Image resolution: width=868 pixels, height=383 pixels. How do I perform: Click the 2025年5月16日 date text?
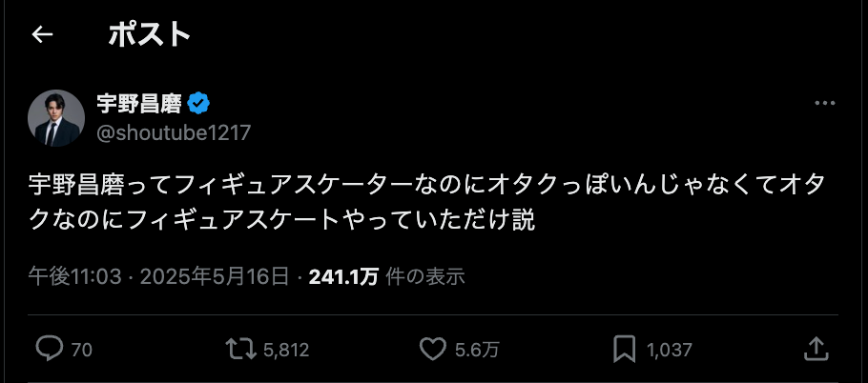point(215,276)
